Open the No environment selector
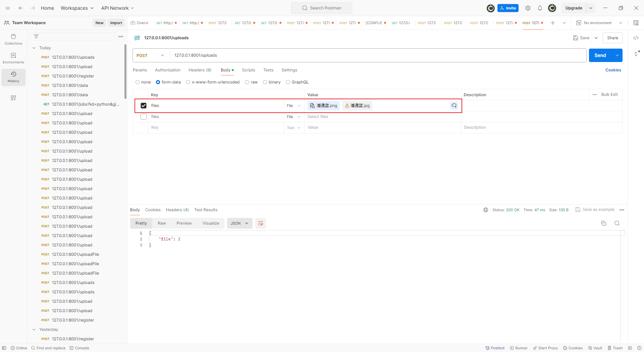 click(x=599, y=23)
